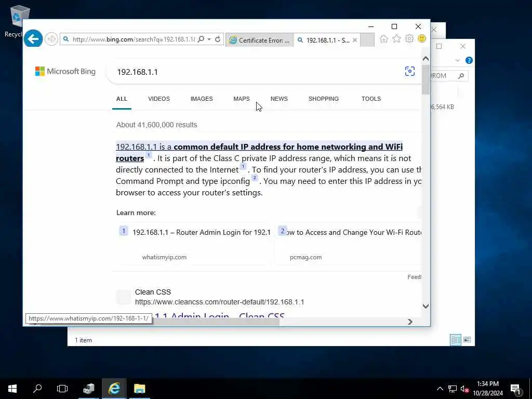This screenshot has width=532, height=399.
Task: Switch to the IMAGES tab
Action: click(202, 99)
